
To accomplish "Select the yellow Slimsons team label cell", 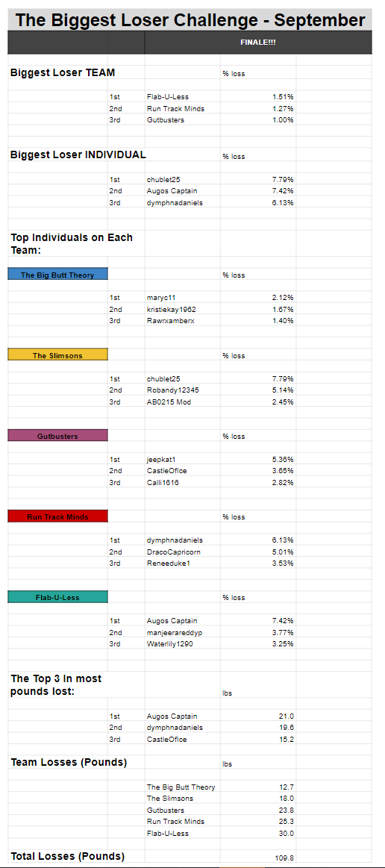I will [57, 355].
